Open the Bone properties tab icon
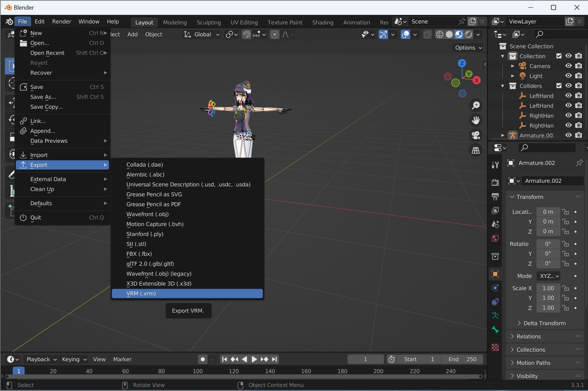This screenshot has width=588, height=391. 495,330
